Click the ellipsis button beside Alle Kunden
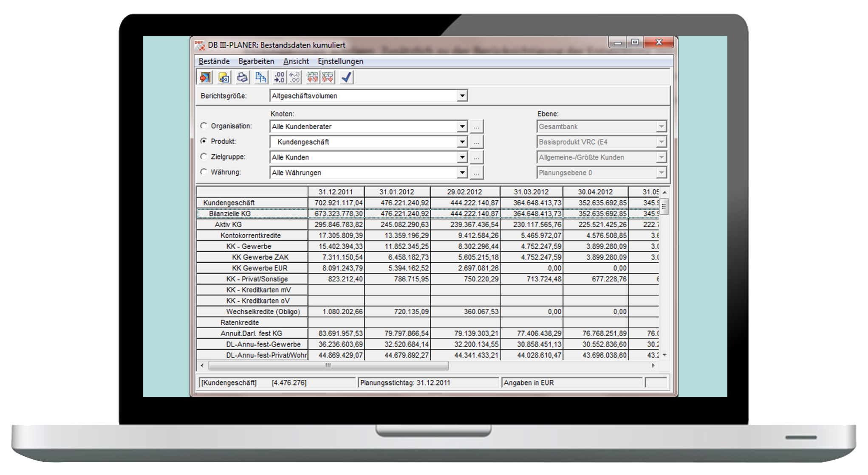Screen dimensions: 868x475 477,157
